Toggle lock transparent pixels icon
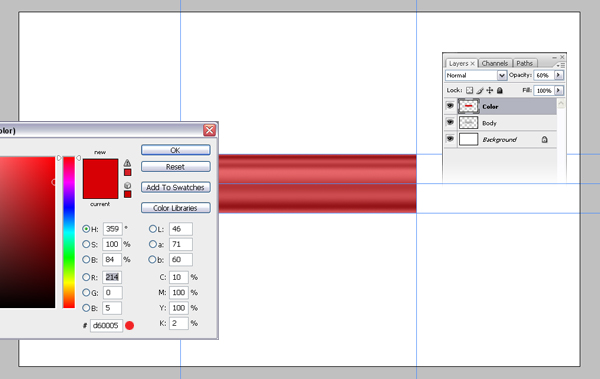The width and height of the screenshot is (600, 379). click(x=470, y=90)
